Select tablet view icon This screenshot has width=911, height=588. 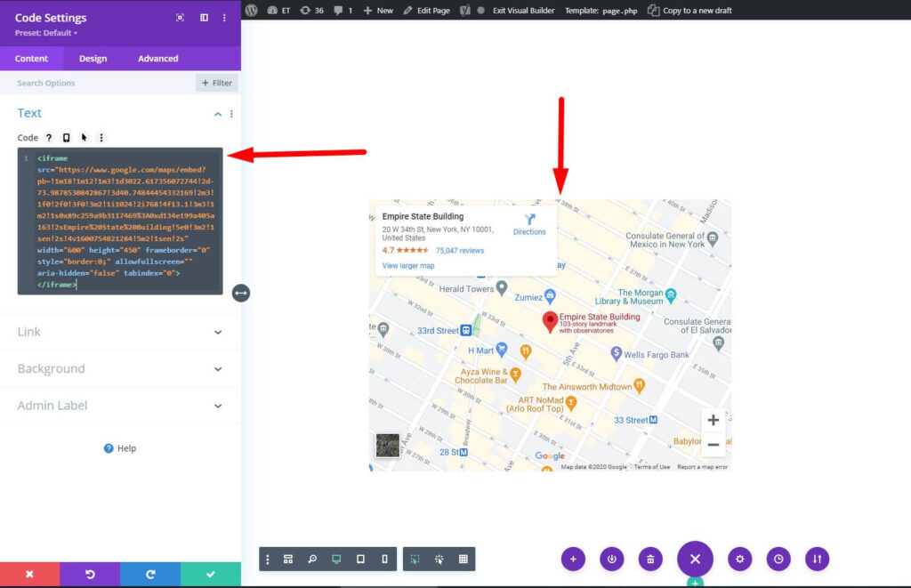361,560
